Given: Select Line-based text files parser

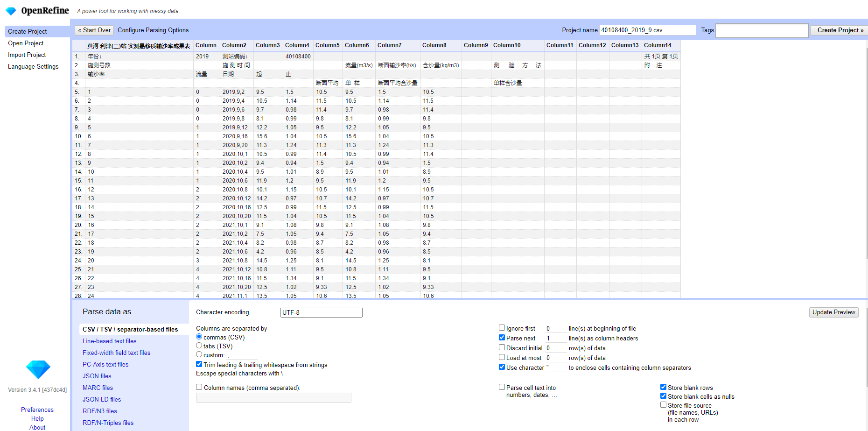Looking at the screenshot, I should (x=110, y=341).
